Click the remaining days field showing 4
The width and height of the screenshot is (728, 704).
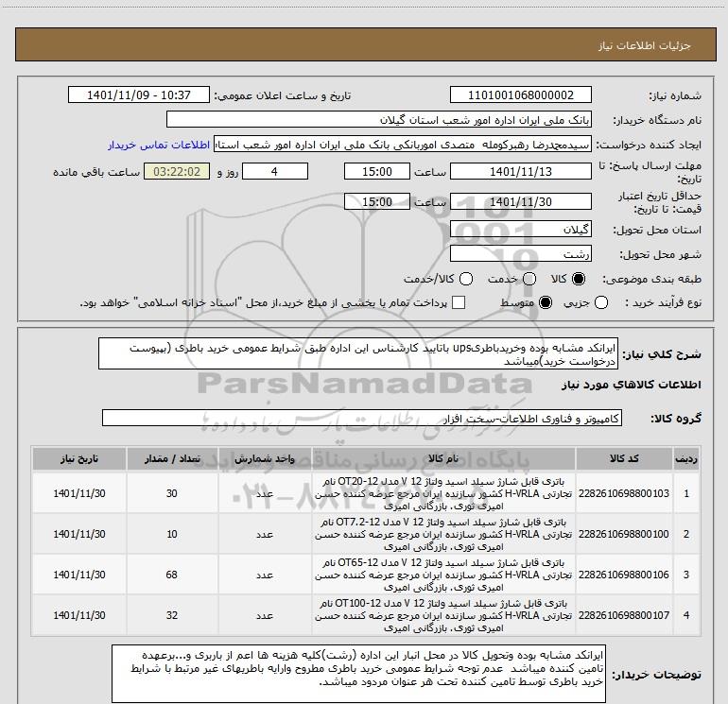coord(275,171)
